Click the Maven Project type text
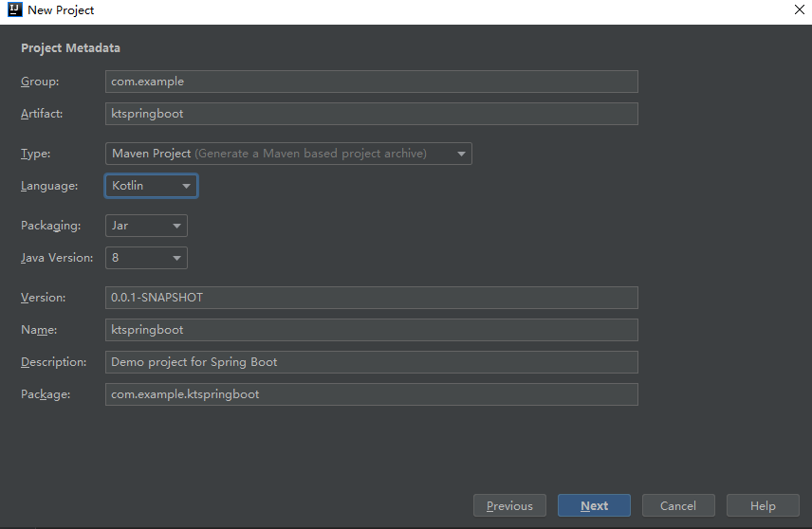The width and height of the screenshot is (812, 529). pyautogui.click(x=151, y=154)
